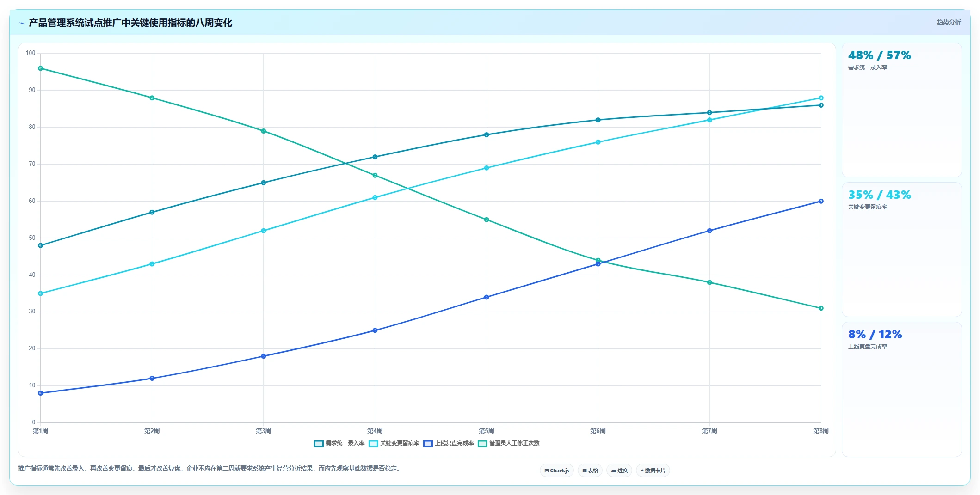Viewport: 980px width, 495px height.
Task: Hide the 管理员人工修正次数 series via legend
Action: pyautogui.click(x=509, y=443)
